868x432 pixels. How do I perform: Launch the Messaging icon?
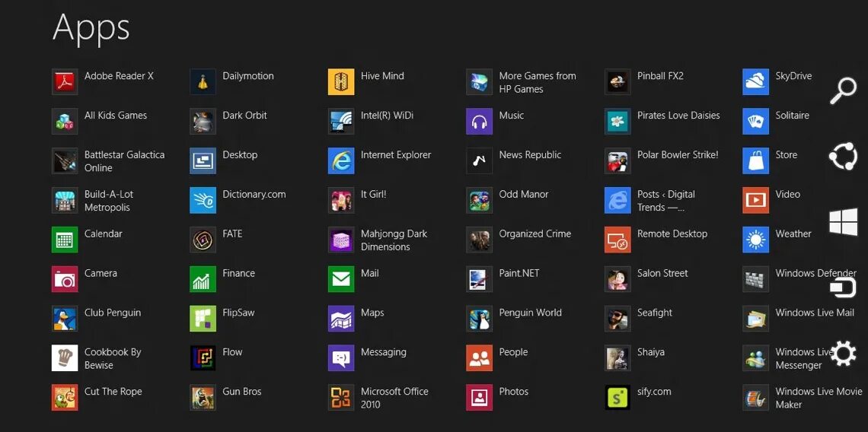341,358
